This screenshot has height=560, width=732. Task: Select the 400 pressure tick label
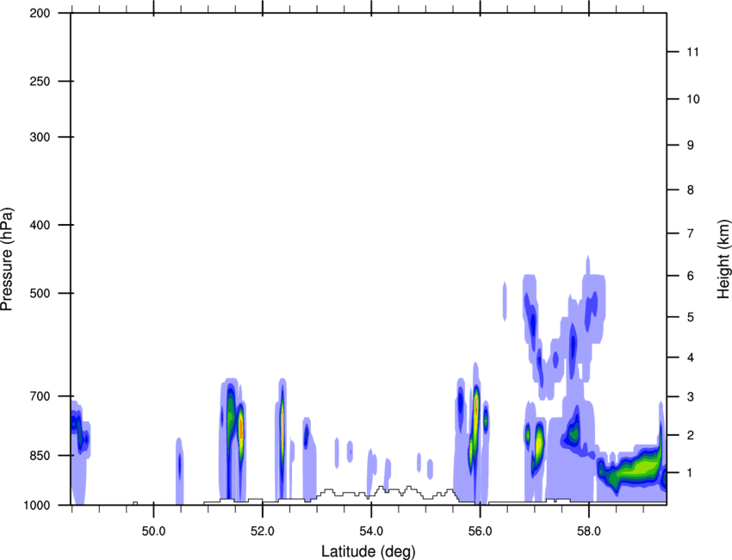[40, 225]
